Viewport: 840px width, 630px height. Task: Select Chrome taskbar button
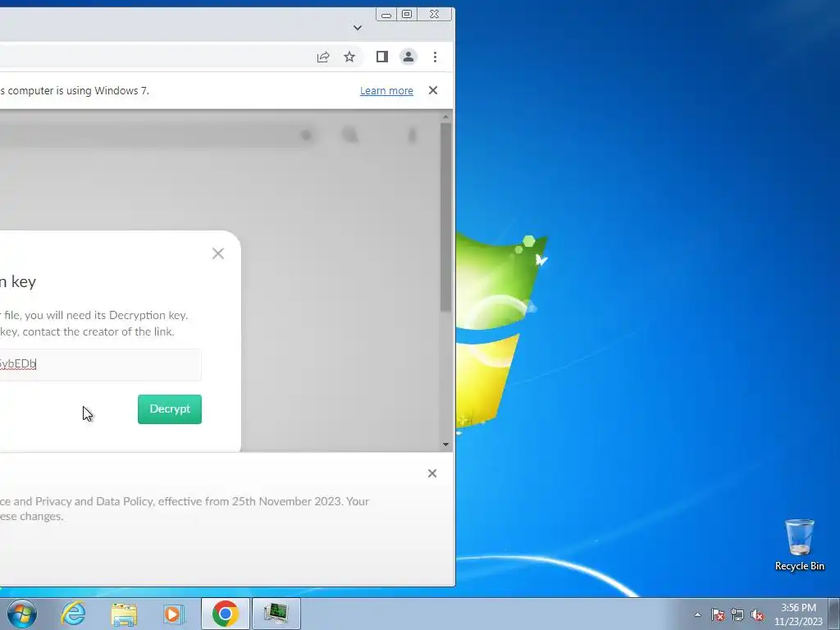[225, 614]
